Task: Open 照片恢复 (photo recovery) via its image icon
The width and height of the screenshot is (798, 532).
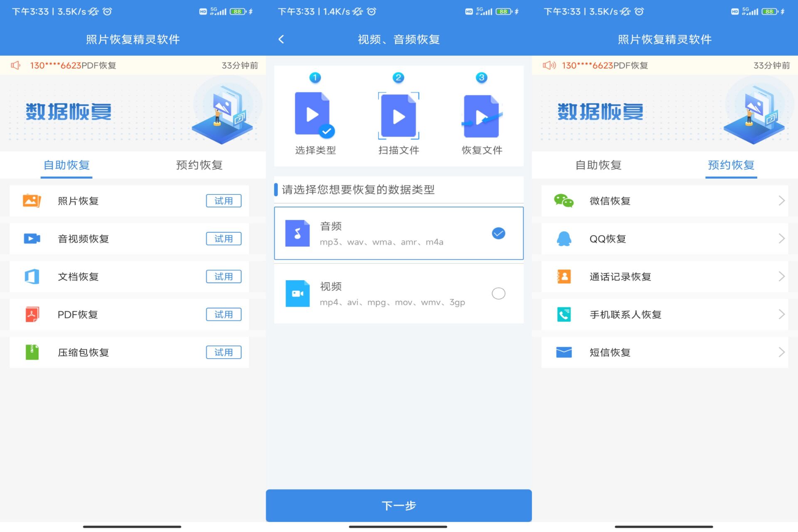Action: click(32, 201)
